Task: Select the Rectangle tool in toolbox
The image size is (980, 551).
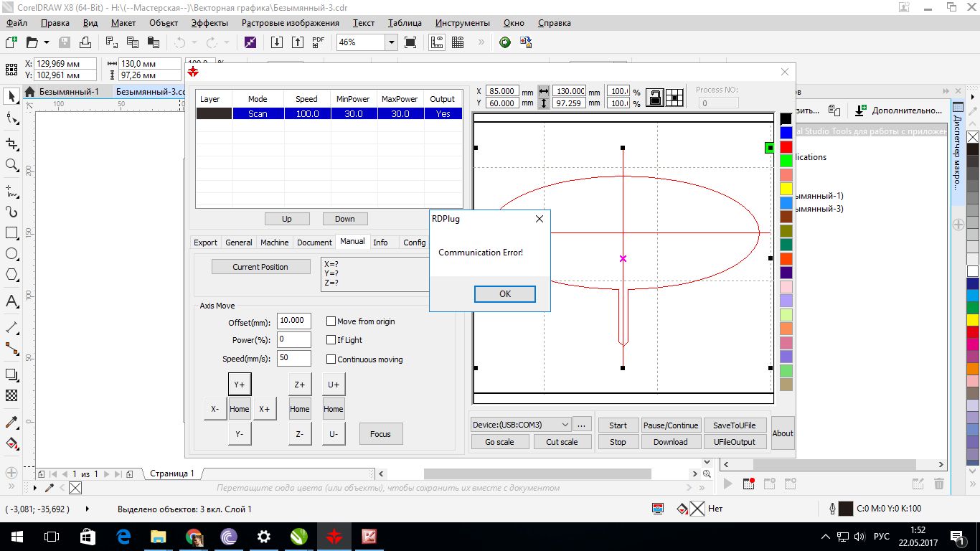Action: (11, 233)
